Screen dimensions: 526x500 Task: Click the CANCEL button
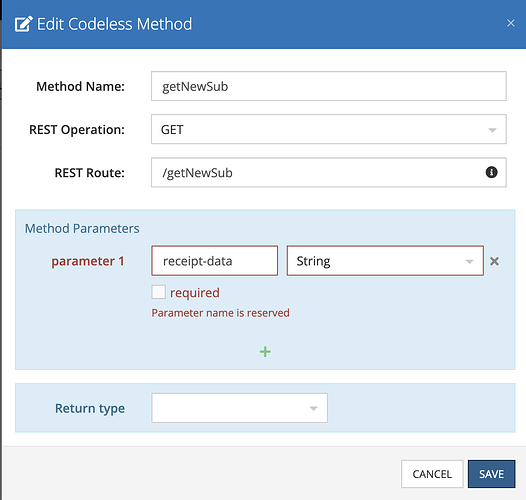pyautogui.click(x=432, y=474)
